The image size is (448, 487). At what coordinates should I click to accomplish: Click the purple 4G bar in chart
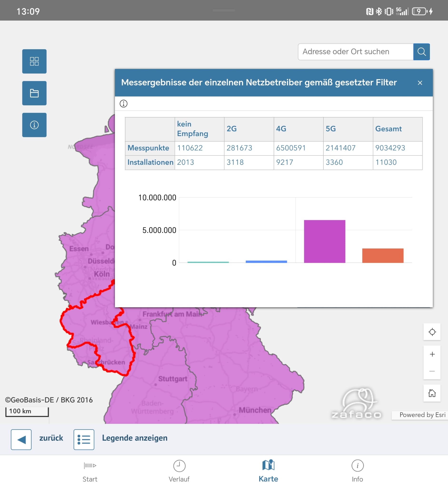click(x=325, y=241)
